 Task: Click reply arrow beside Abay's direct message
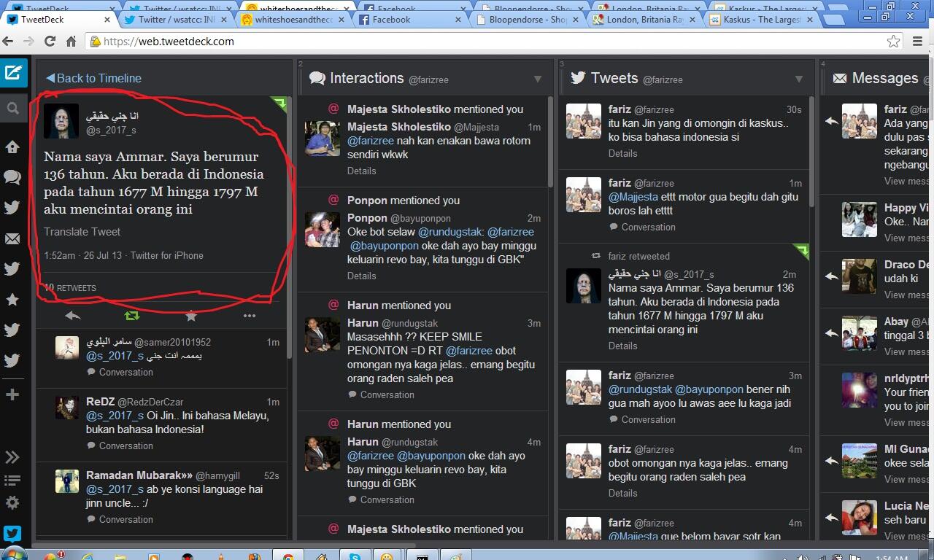(x=831, y=333)
